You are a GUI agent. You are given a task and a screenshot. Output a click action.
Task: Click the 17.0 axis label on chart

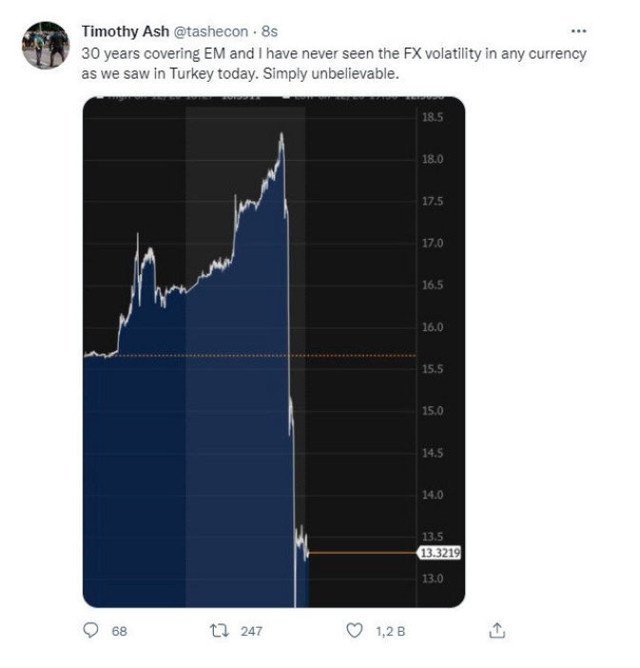pos(434,243)
